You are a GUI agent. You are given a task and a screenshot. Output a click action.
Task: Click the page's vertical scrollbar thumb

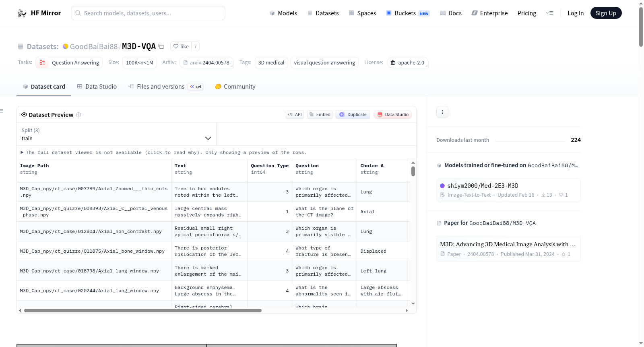tap(641, 27)
